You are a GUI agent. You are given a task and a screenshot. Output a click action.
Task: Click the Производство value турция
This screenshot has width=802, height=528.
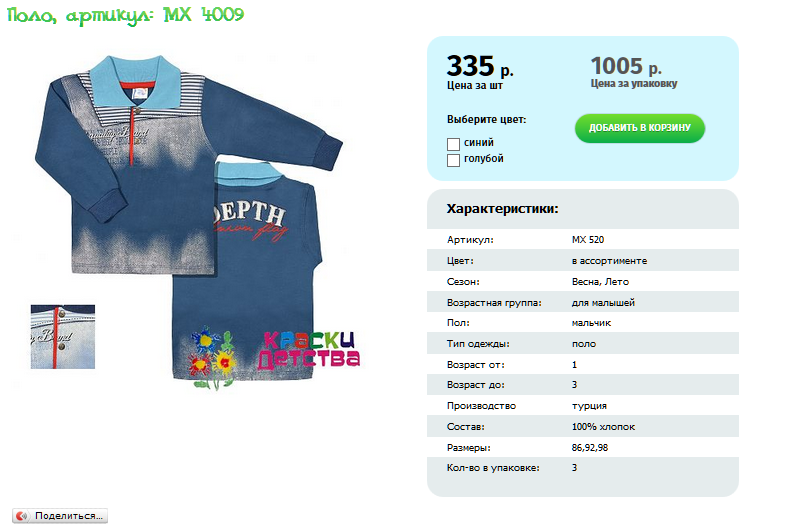589,406
